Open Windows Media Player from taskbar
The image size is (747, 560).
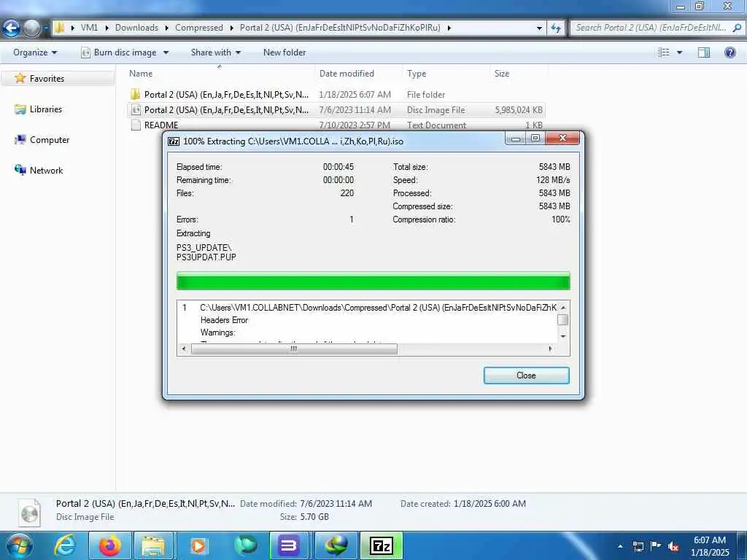tap(198, 545)
